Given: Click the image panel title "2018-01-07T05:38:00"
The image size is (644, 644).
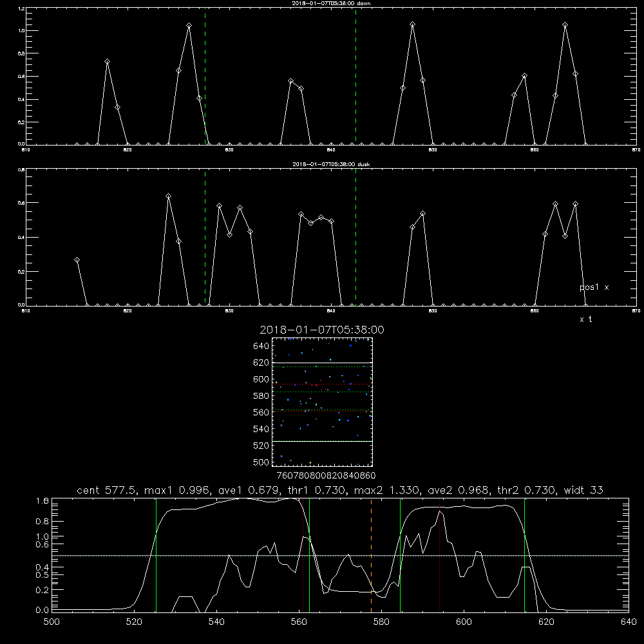Looking at the screenshot, I should [322, 330].
